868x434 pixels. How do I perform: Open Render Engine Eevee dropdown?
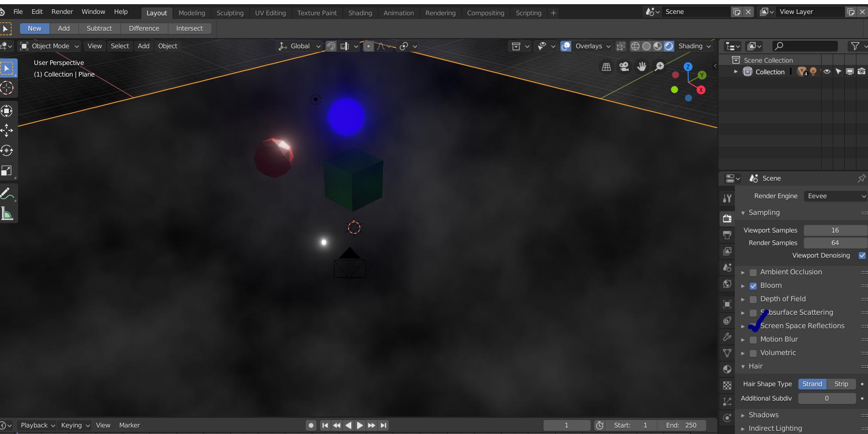pos(836,196)
